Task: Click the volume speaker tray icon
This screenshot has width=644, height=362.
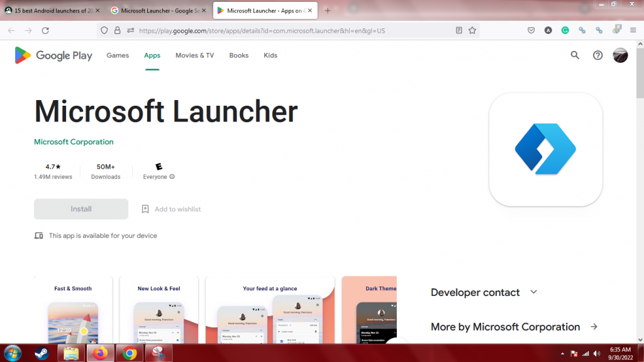Action: (597, 353)
